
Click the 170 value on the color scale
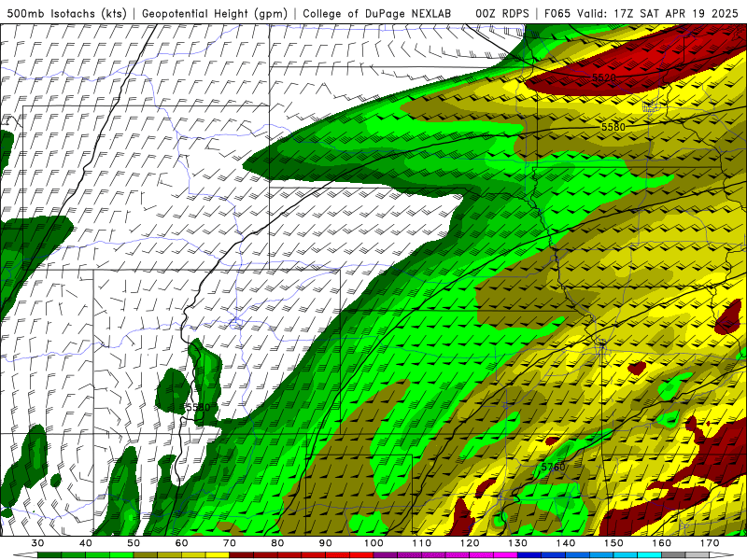coord(710,543)
